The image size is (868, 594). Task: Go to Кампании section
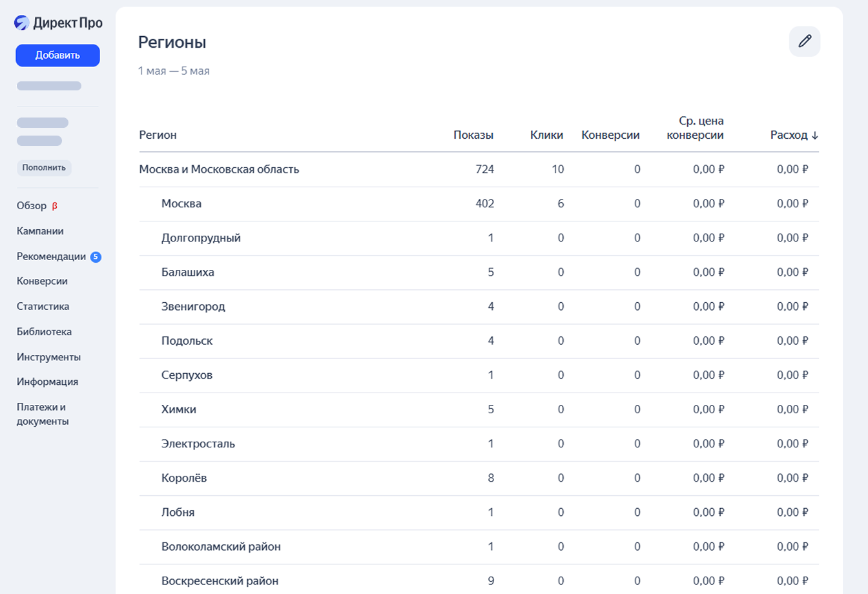(x=40, y=231)
